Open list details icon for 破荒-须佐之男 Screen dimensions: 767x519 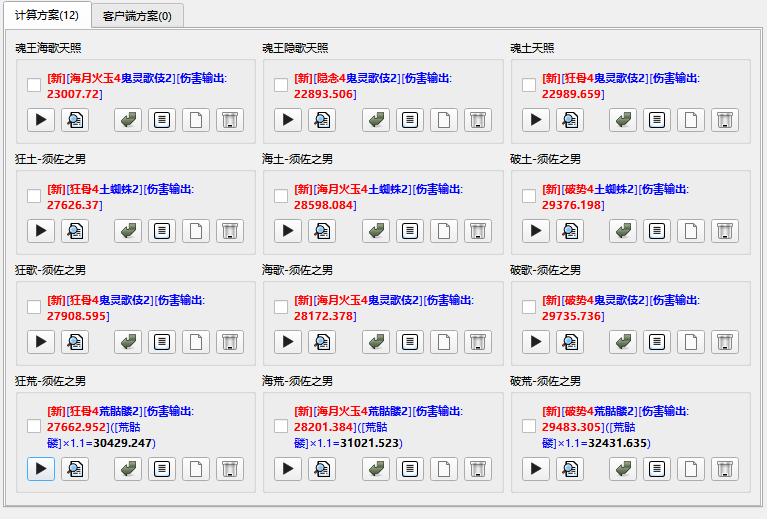[x=656, y=469]
